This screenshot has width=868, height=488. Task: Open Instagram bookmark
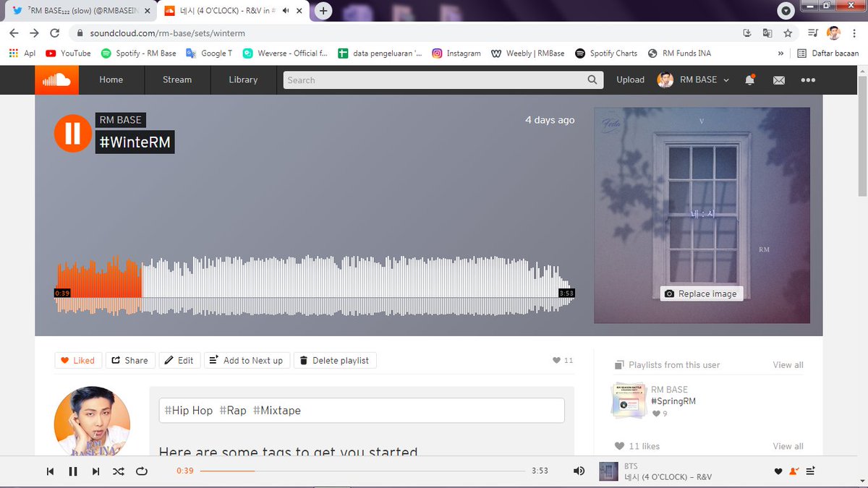point(456,53)
